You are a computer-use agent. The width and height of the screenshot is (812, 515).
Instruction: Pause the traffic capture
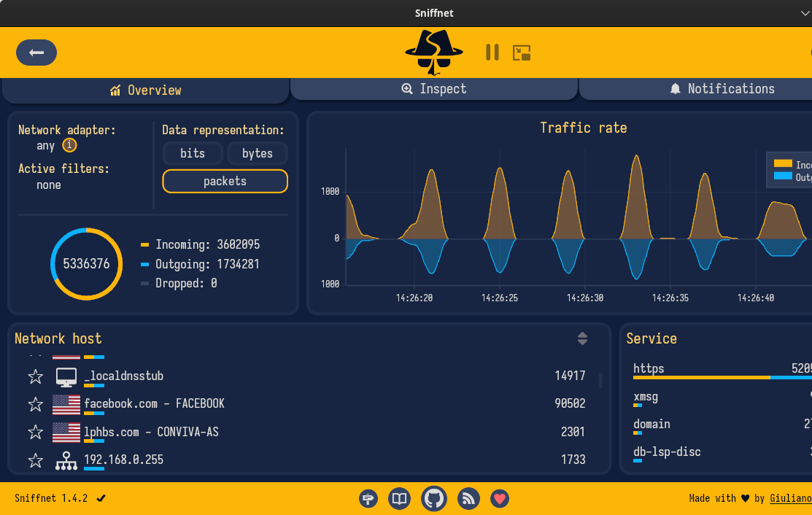click(x=492, y=53)
